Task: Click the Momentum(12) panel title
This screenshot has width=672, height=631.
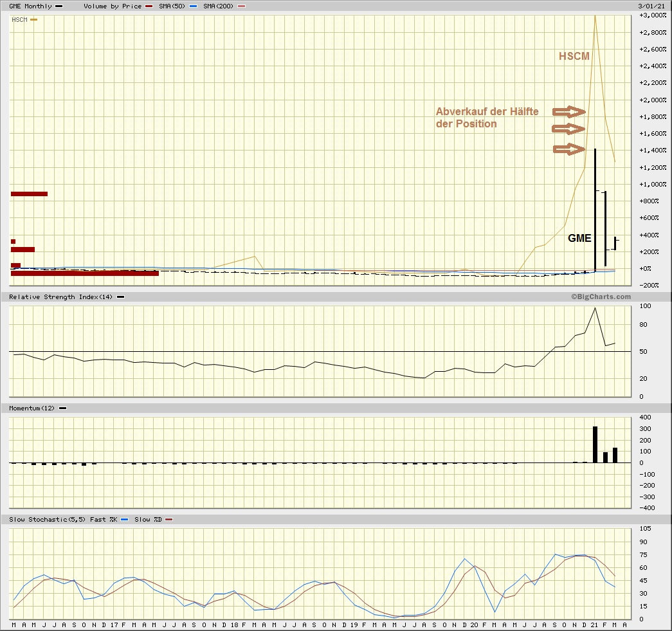Action: click(32, 408)
